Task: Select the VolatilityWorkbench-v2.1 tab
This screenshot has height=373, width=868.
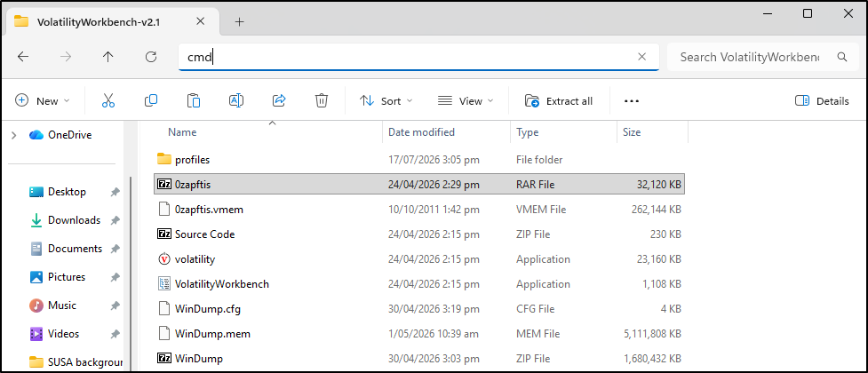Action: [111, 21]
